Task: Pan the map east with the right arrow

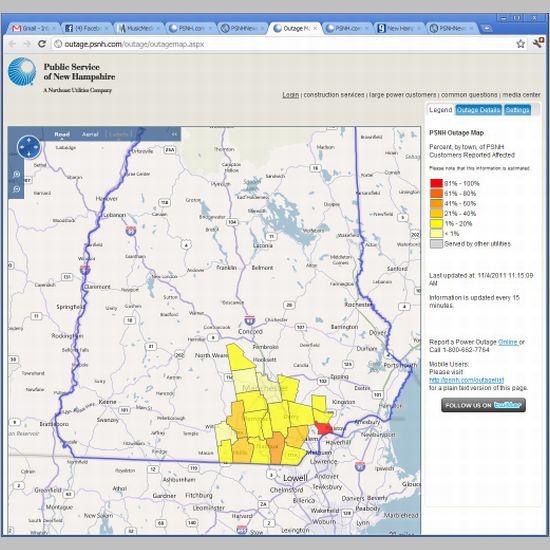Action: tap(36, 147)
